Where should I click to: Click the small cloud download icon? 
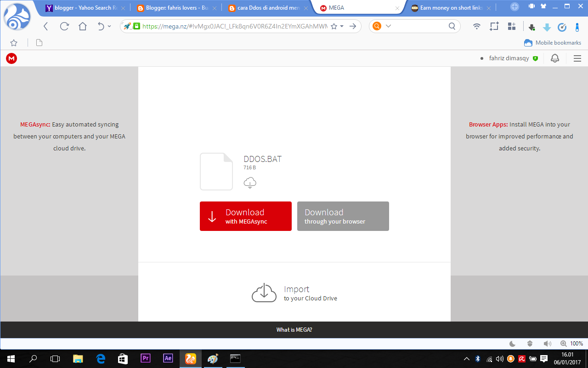click(250, 183)
